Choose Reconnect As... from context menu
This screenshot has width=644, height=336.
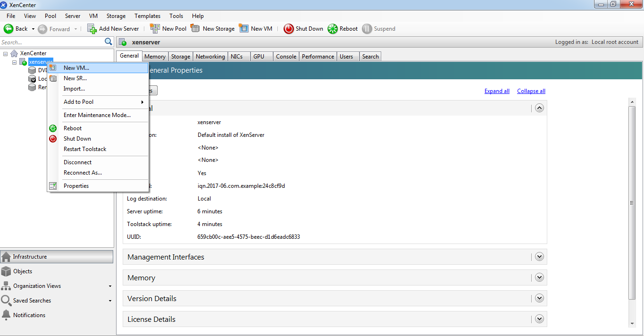(98, 173)
